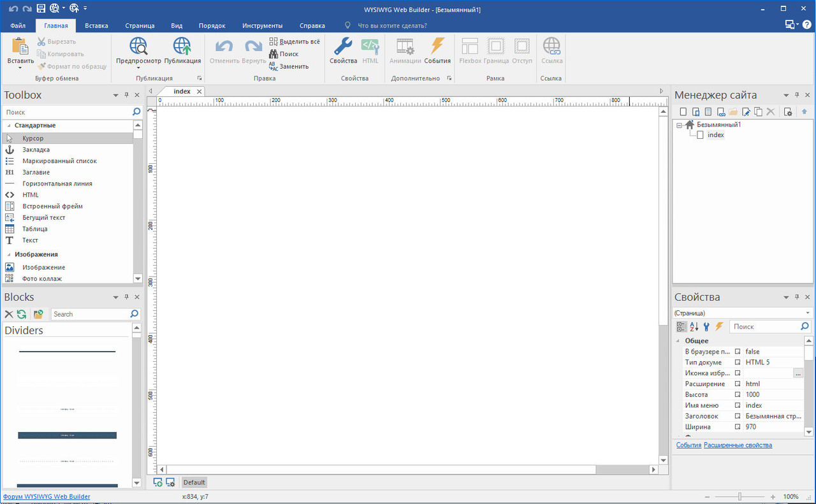Click the Вставить paste icon
816x504 pixels.
(x=20, y=46)
